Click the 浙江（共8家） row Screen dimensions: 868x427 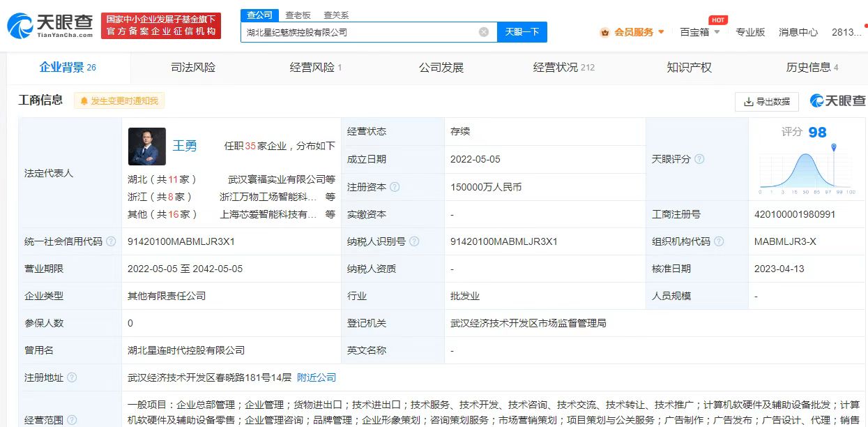(231, 197)
